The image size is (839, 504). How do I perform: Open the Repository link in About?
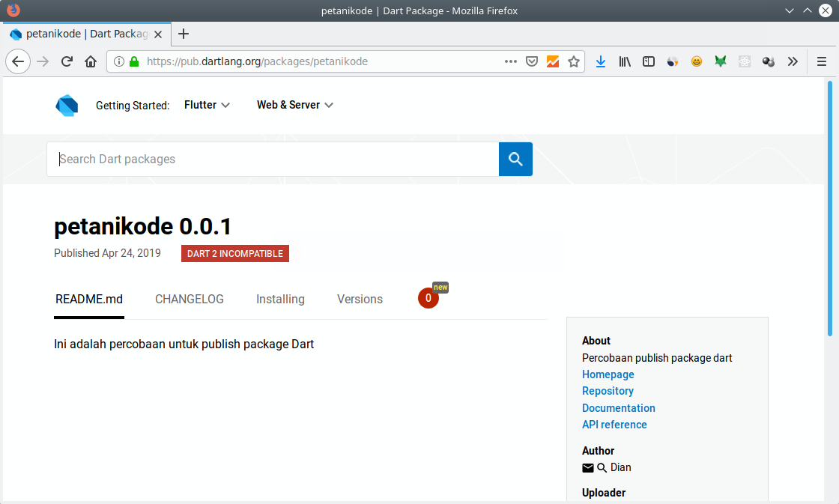coord(608,391)
